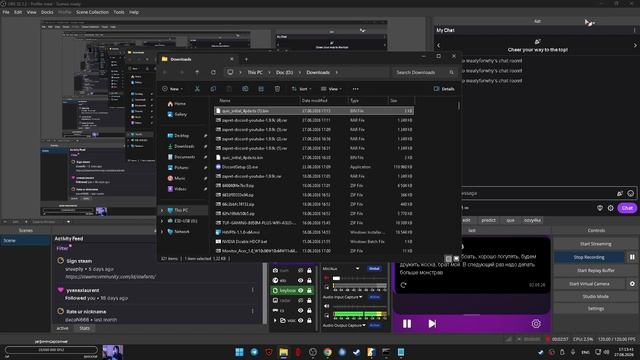
Task: Open the OBS Tools menu
Action: click(119, 12)
